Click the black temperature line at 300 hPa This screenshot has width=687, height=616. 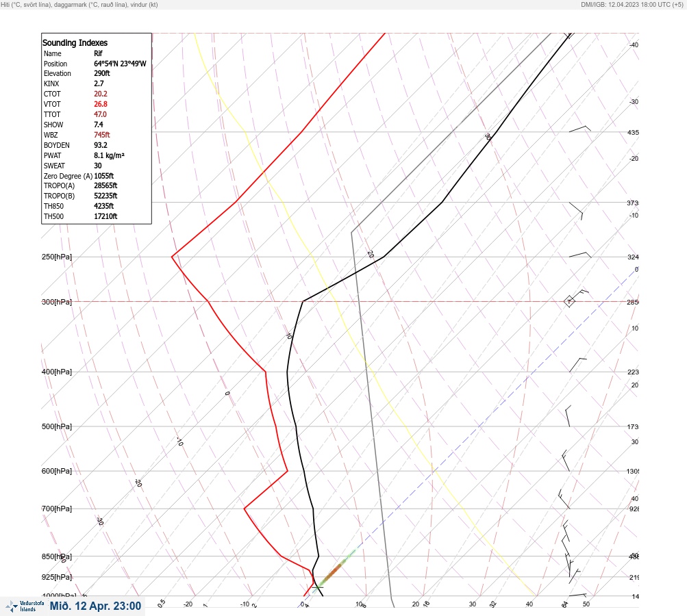pyautogui.click(x=303, y=301)
